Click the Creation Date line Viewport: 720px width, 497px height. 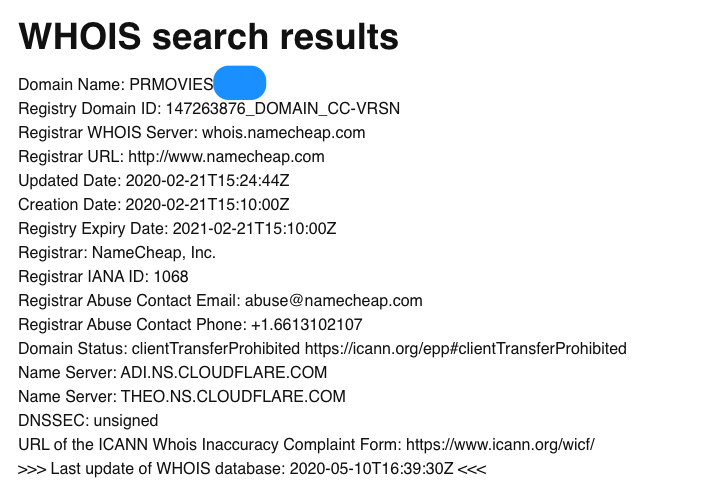tap(154, 204)
